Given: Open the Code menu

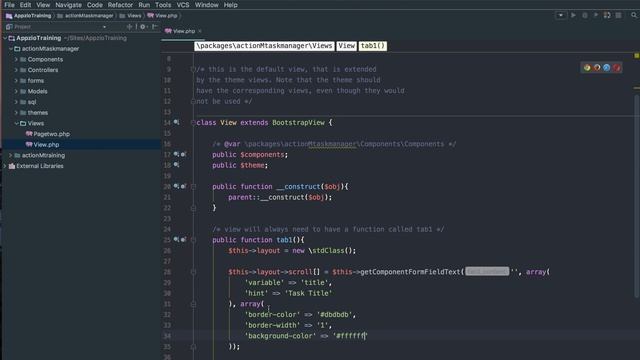Looking at the screenshot, I should (95, 5).
